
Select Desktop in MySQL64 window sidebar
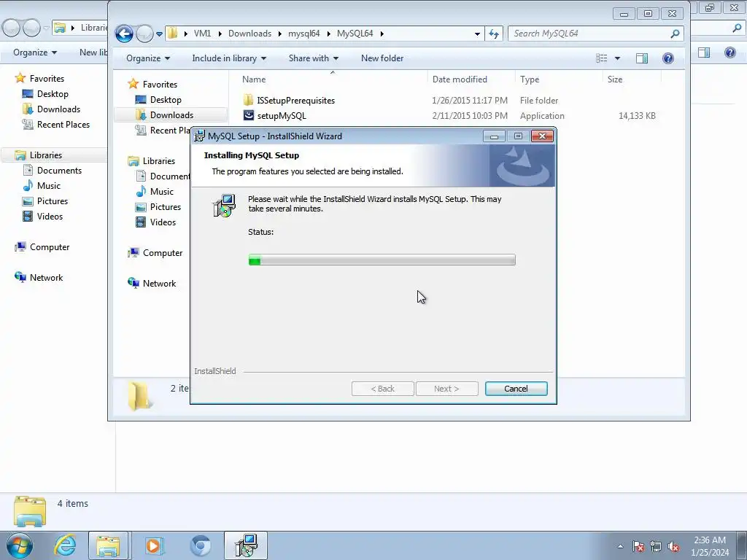[166, 99]
